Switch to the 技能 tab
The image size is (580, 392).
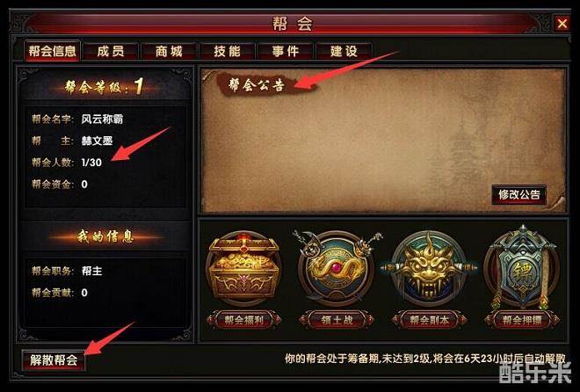point(227,51)
